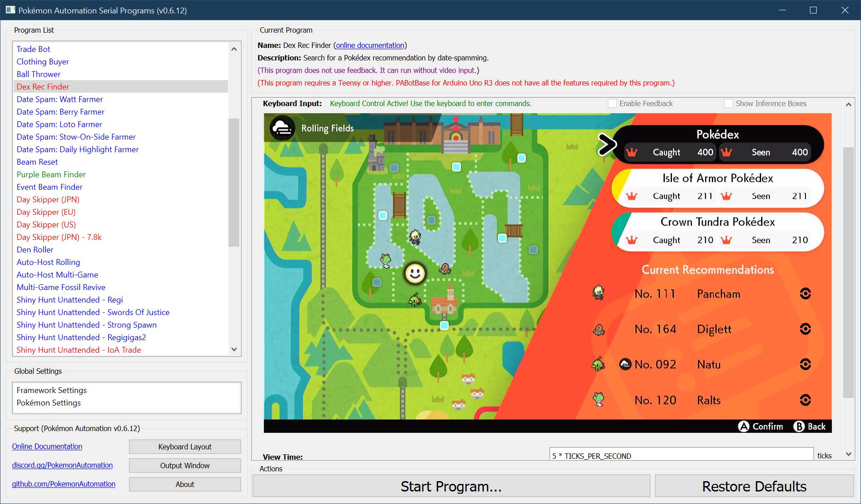Image resolution: width=861 pixels, height=504 pixels.
Task: Click the Ralts row Poké Ball icon
Action: 805,400
